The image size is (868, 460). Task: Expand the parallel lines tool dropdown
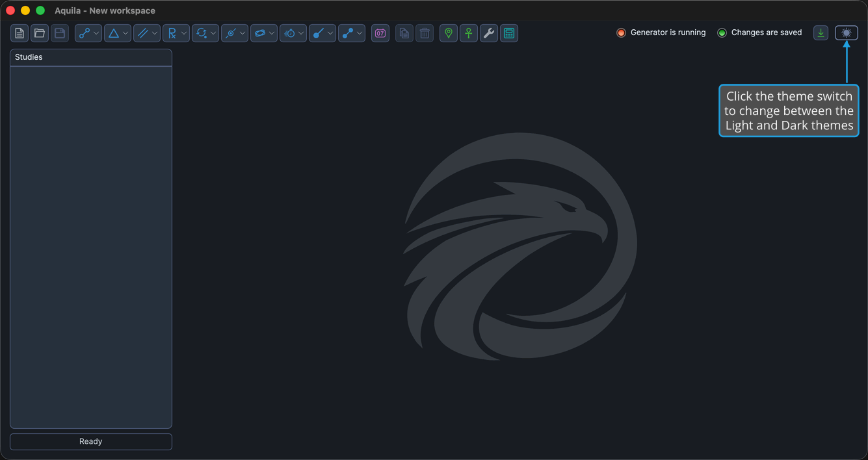[155, 33]
